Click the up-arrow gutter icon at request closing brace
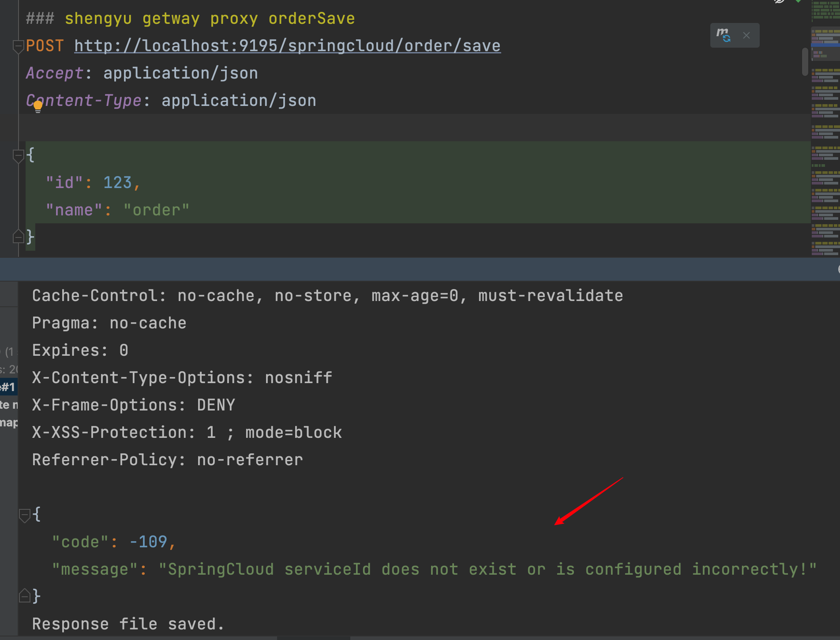The height and width of the screenshot is (640, 840). (19, 237)
